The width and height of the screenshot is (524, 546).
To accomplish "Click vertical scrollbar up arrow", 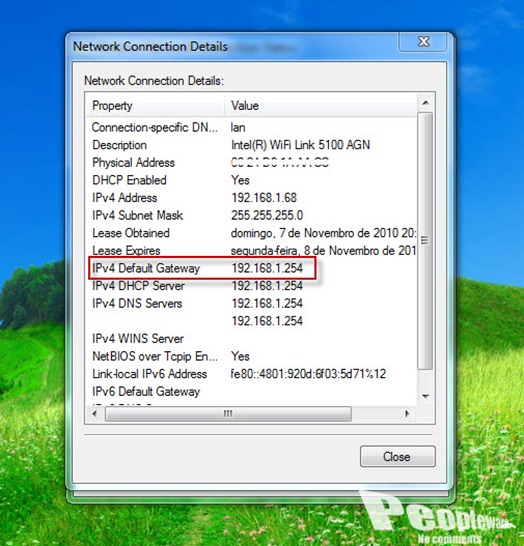I will pos(425,103).
